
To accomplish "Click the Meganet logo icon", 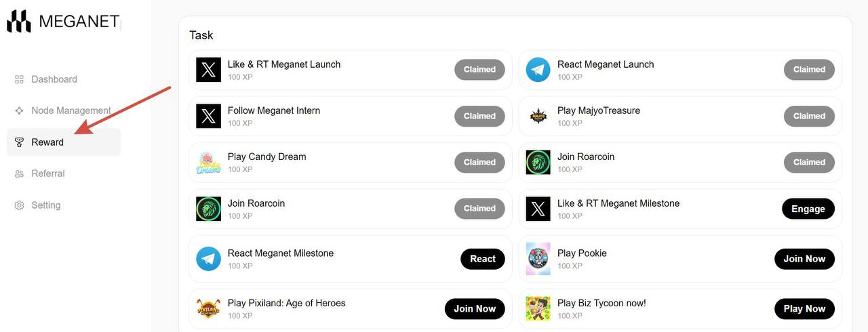I will [x=19, y=21].
